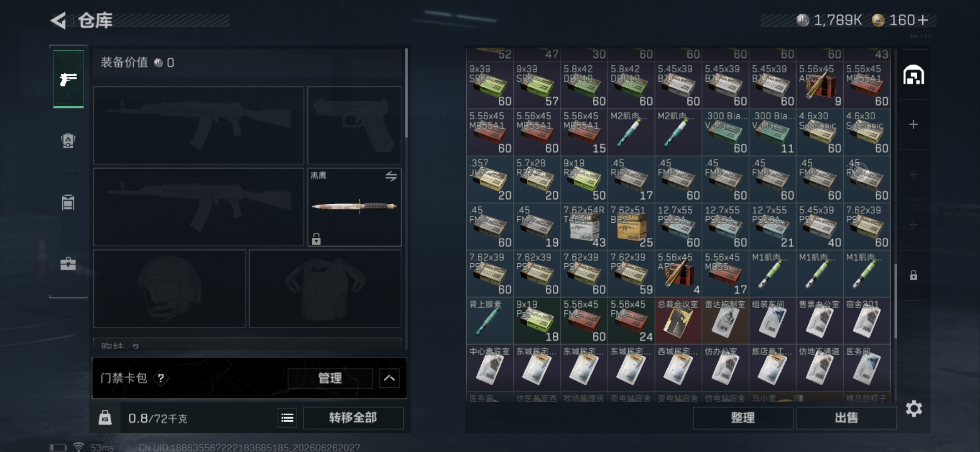
Task: Select the 中心贵宾室 keycard
Action: [490, 368]
